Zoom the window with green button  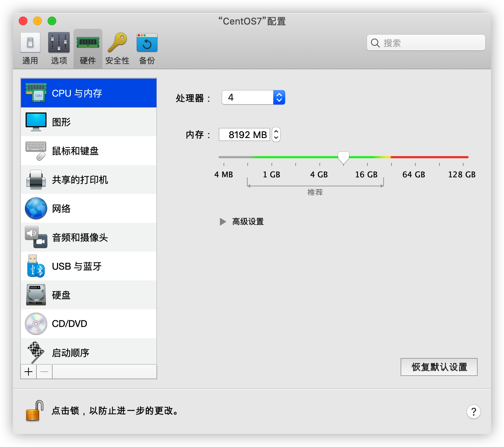pyautogui.click(x=52, y=21)
